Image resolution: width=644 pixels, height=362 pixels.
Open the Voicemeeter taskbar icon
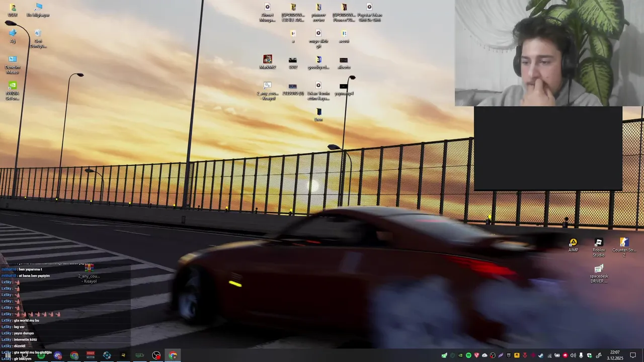click(x=91, y=355)
